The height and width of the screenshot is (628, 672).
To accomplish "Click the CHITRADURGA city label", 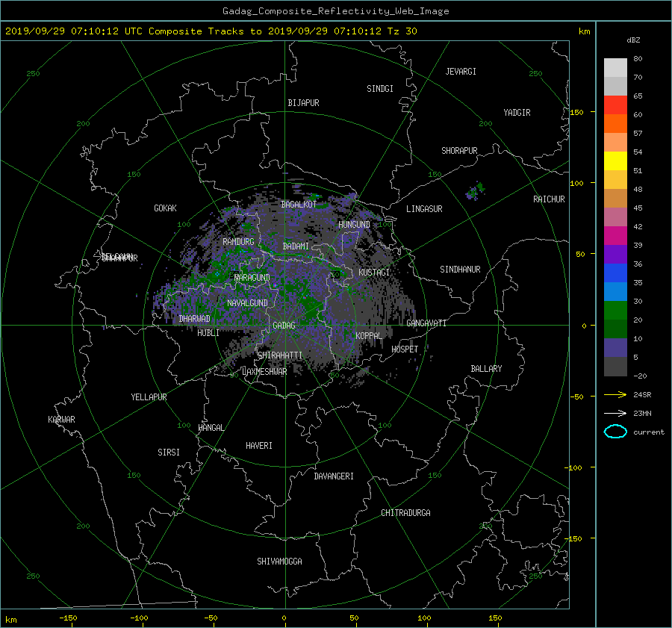I will tap(405, 513).
